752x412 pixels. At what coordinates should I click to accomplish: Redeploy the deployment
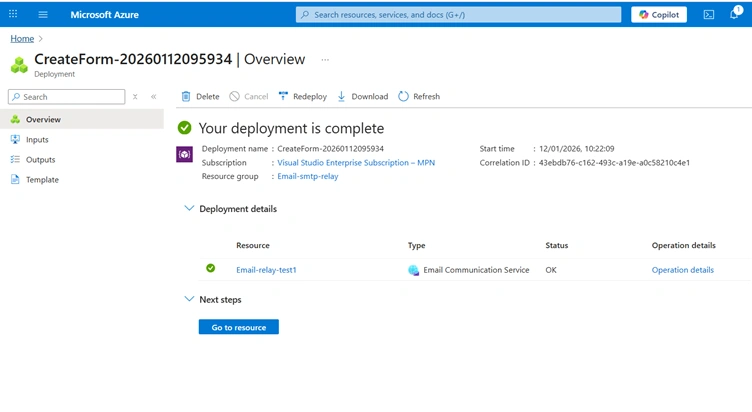click(x=303, y=96)
